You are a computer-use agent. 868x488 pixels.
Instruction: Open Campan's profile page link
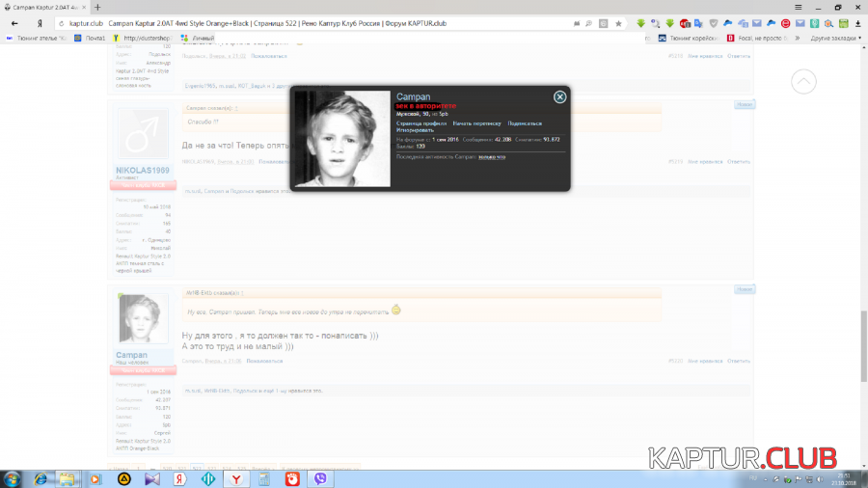point(421,123)
